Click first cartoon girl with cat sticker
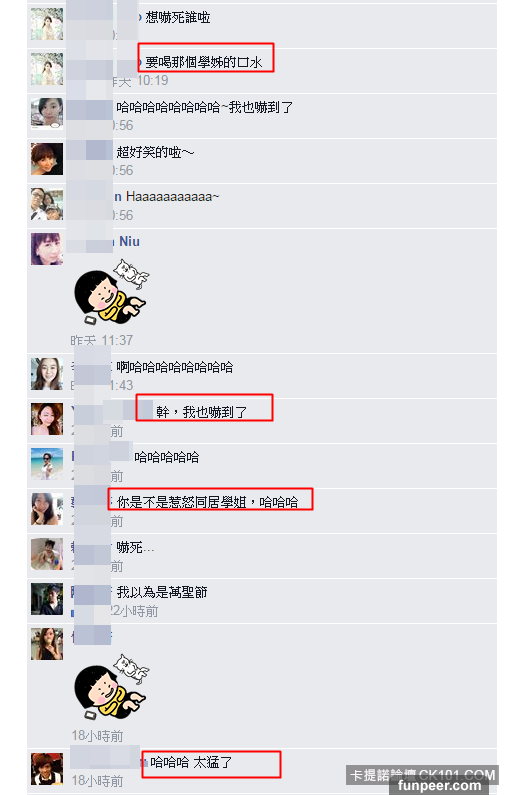The height and width of the screenshot is (795, 509). [x=112, y=291]
